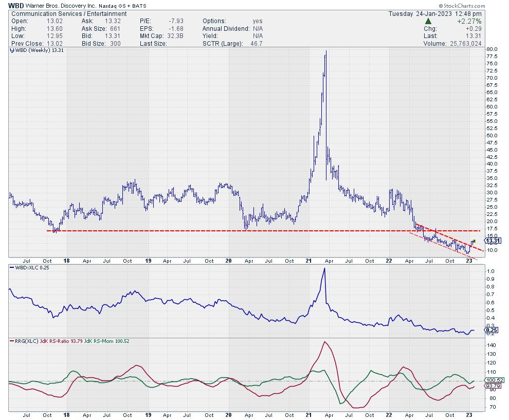Click the WBD (Weekly) legend marker
509x420 pixels.
coord(11,51)
